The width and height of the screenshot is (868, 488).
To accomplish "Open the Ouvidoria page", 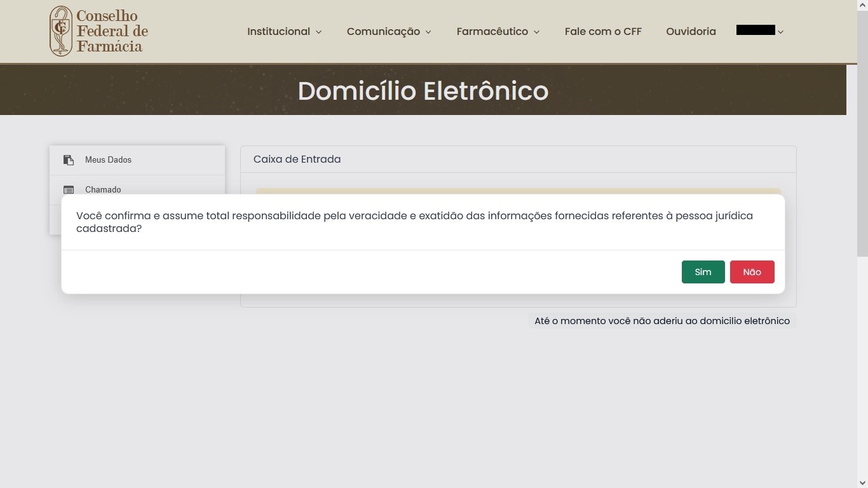I will click(x=691, y=31).
